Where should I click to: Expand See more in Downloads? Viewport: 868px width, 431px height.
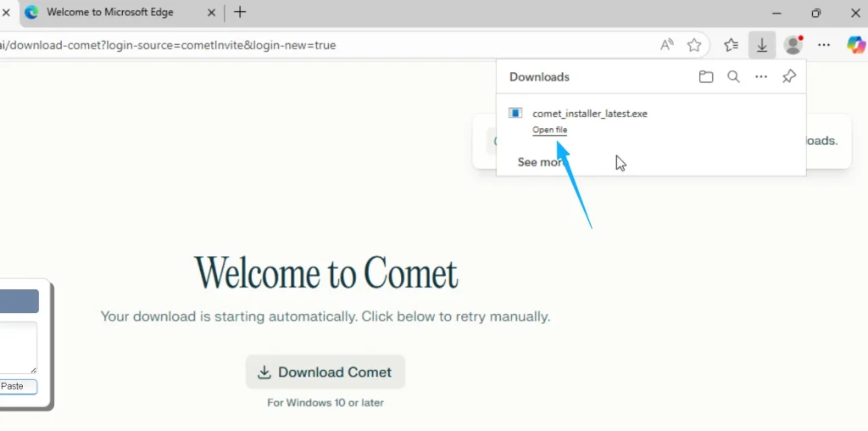(x=540, y=162)
